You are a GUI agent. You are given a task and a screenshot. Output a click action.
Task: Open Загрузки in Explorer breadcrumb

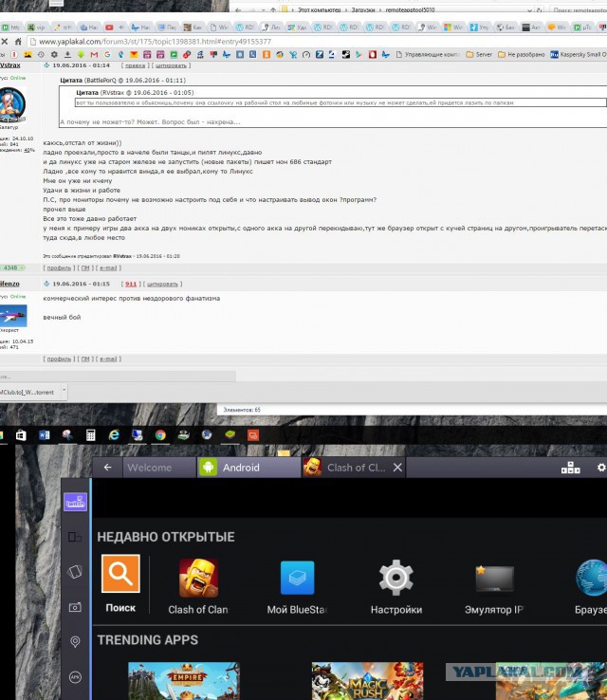point(363,9)
